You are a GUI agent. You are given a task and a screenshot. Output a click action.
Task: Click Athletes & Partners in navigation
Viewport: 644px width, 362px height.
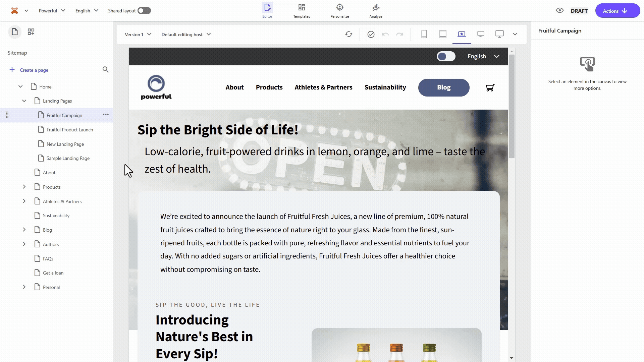click(324, 87)
